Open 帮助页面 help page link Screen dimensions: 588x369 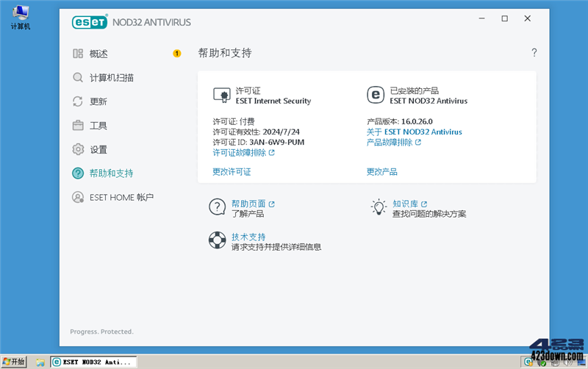(x=248, y=204)
